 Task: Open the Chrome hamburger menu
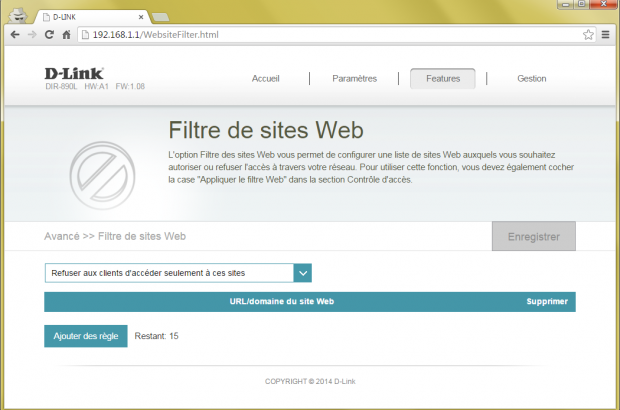(x=605, y=35)
